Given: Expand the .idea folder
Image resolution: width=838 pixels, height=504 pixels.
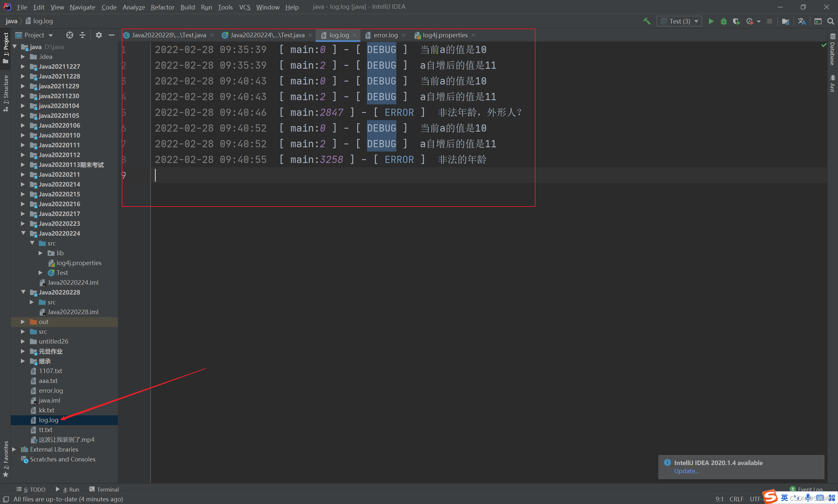Looking at the screenshot, I should tap(23, 57).
